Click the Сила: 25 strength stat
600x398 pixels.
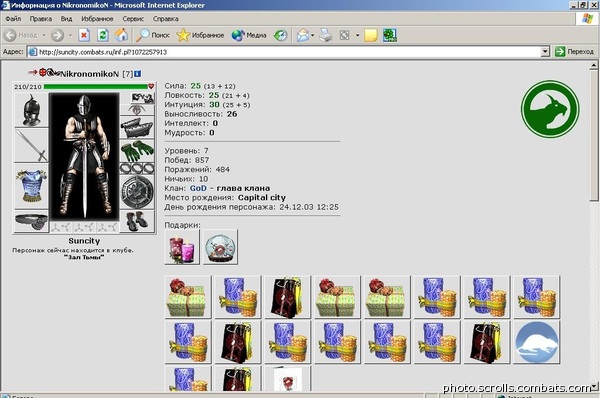click(x=200, y=86)
